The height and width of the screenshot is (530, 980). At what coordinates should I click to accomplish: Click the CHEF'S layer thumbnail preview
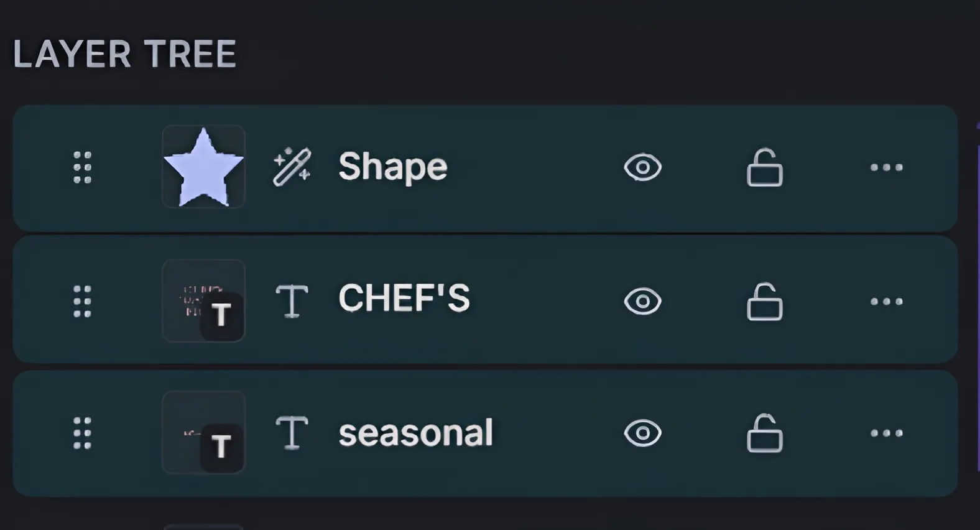(x=203, y=301)
